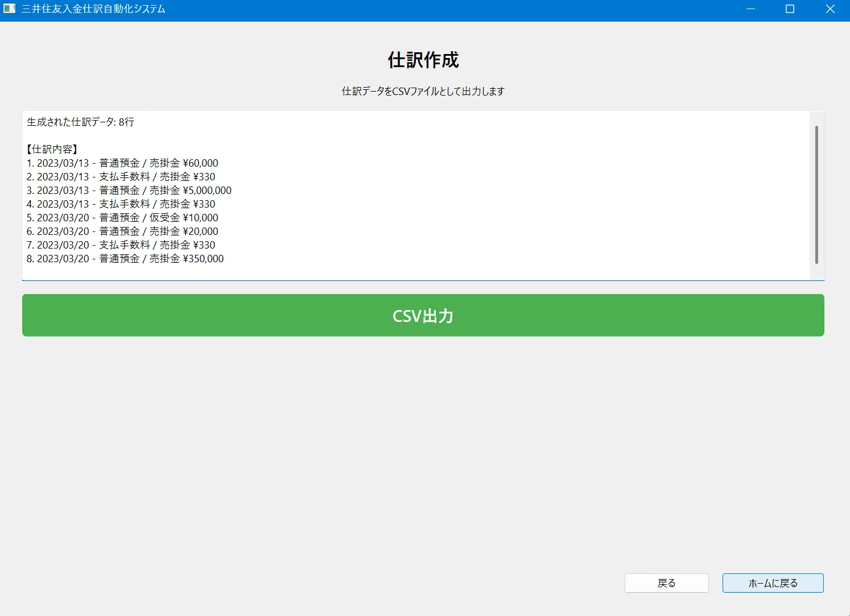This screenshot has height=616, width=850.
Task: Click the app icon in the title bar
Action: click(x=9, y=9)
